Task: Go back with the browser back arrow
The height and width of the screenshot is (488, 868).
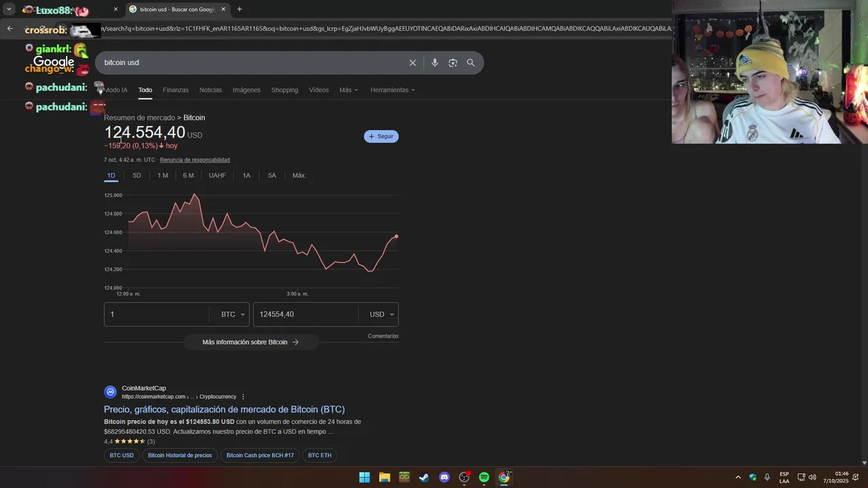Action: [x=9, y=28]
